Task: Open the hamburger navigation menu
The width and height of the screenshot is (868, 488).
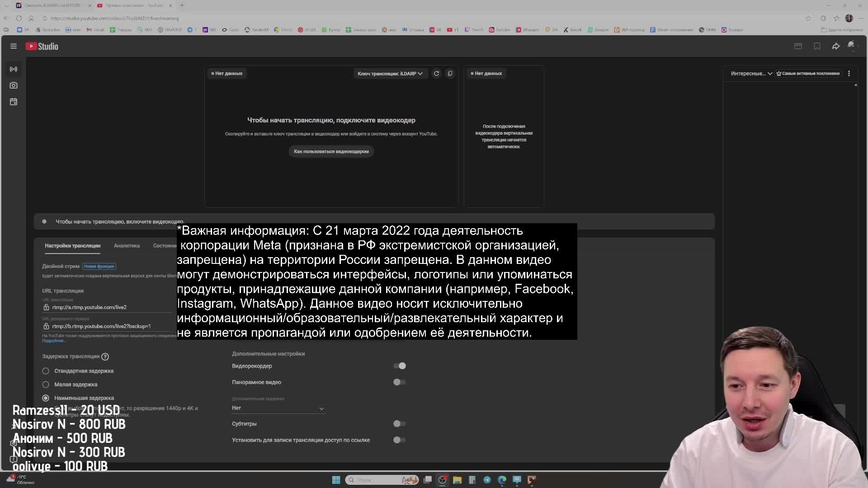Action: tap(14, 46)
